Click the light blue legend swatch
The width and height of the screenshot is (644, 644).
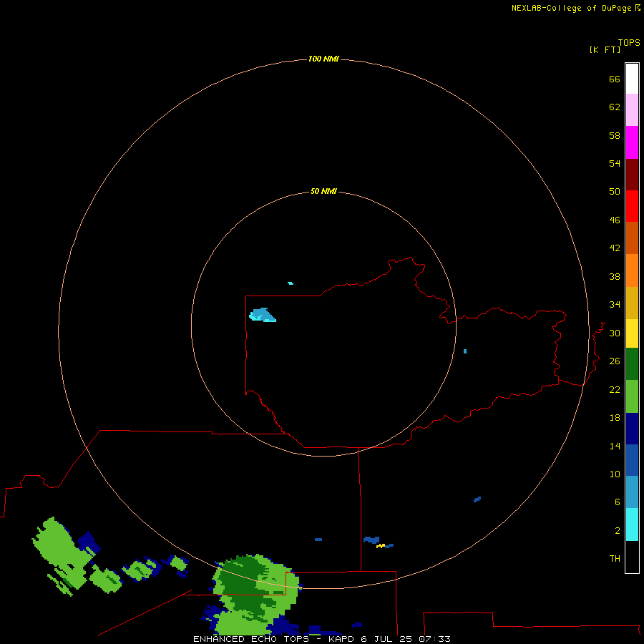[x=632, y=492]
